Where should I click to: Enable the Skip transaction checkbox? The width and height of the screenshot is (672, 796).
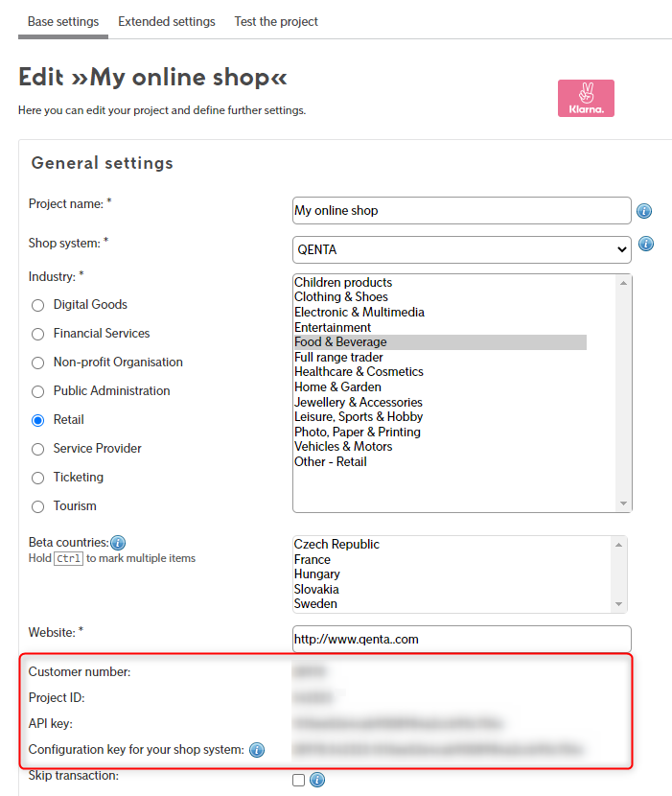click(x=298, y=780)
